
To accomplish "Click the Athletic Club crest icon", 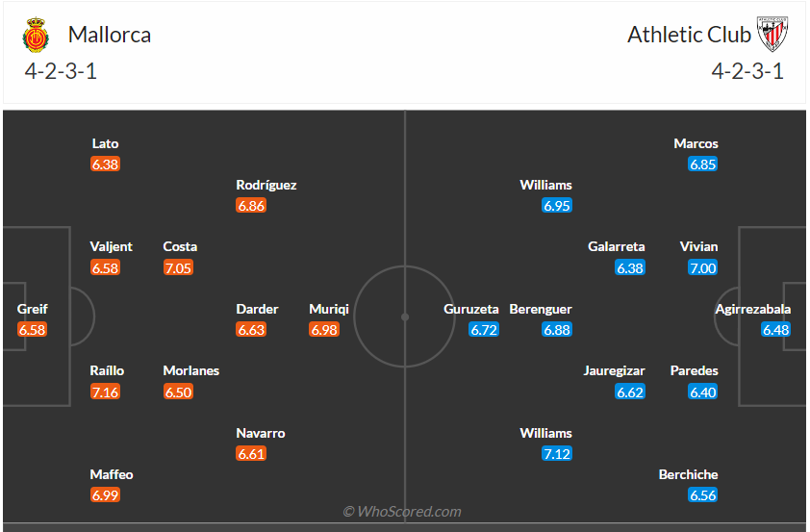I will pyautogui.click(x=772, y=34).
